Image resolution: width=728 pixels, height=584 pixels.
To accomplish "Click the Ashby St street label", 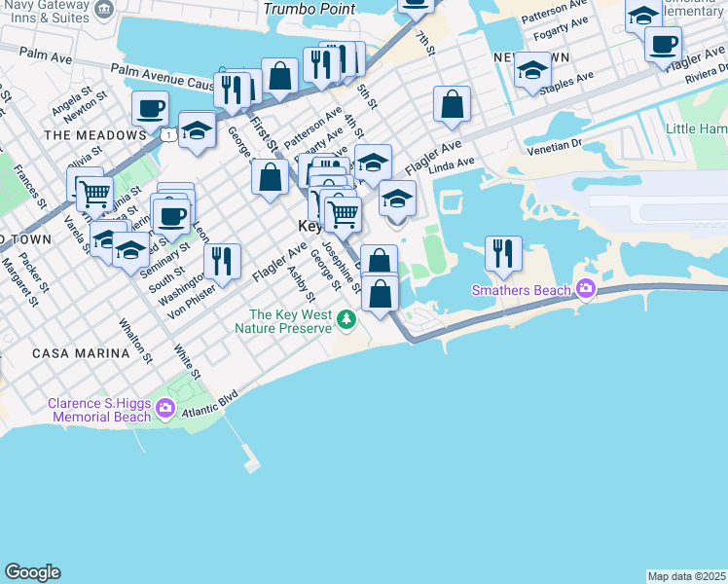I will coord(301,283).
